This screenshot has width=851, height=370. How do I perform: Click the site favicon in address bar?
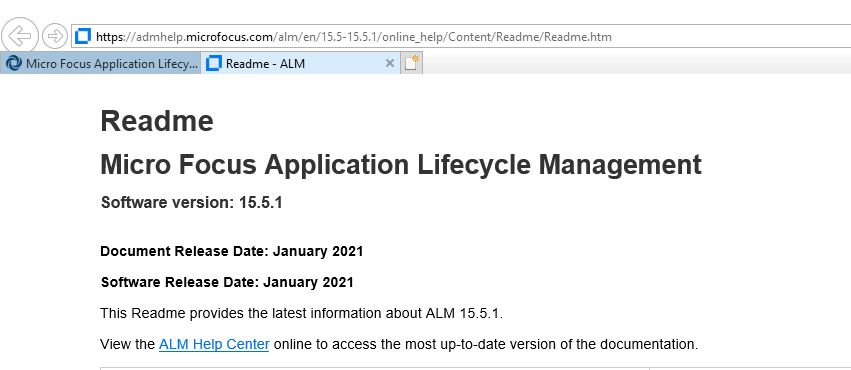tap(83, 37)
